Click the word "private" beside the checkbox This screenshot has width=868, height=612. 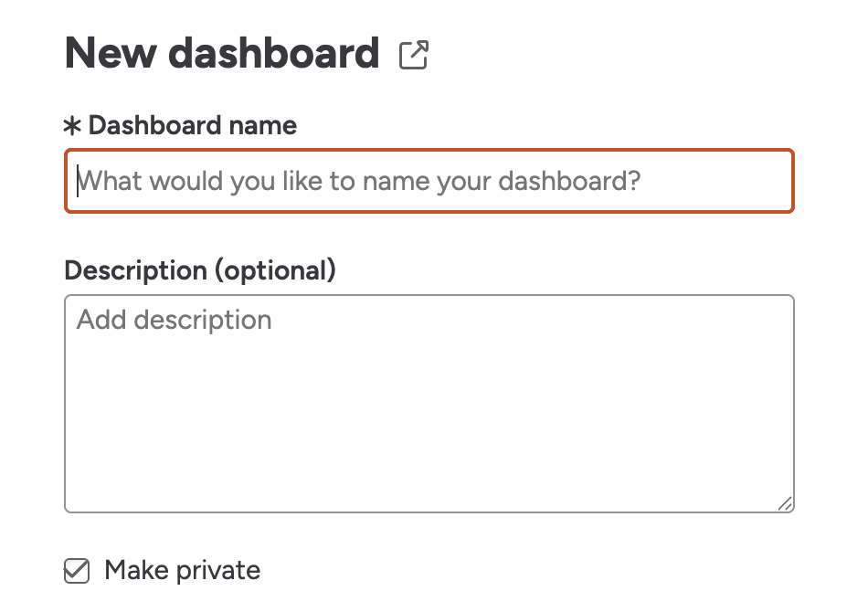[x=217, y=571]
